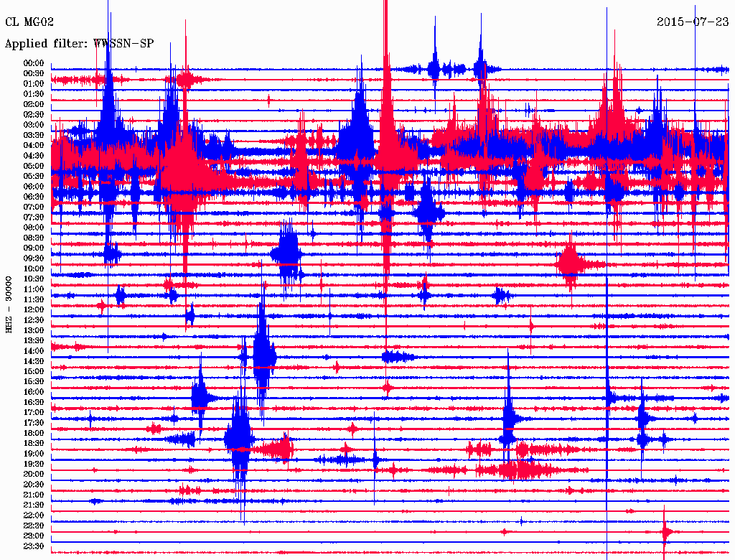Select the 16:30 time label
The height and width of the screenshot is (560, 735).
pos(34,402)
